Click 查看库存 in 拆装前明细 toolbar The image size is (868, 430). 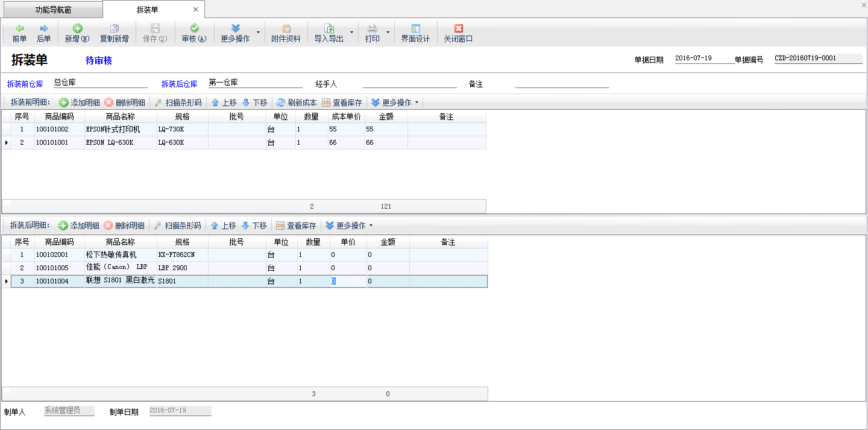pyautogui.click(x=342, y=103)
